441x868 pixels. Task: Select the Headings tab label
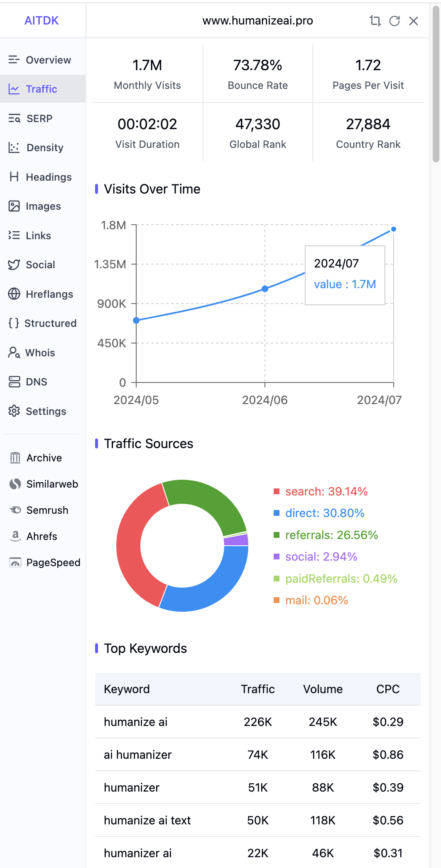coord(49,177)
